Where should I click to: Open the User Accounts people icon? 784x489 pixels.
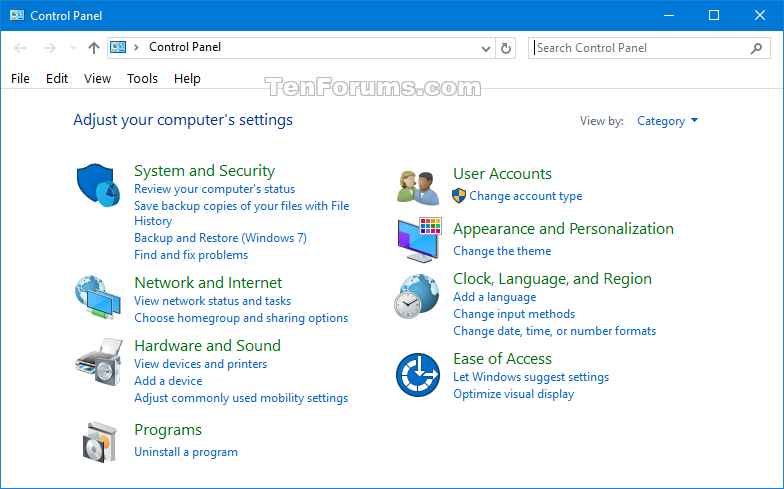point(418,188)
